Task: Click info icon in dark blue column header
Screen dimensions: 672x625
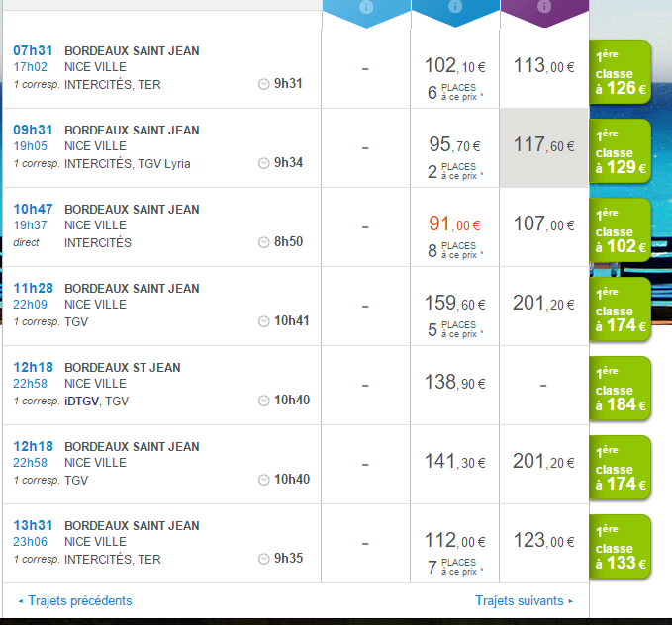Action: 454,8
